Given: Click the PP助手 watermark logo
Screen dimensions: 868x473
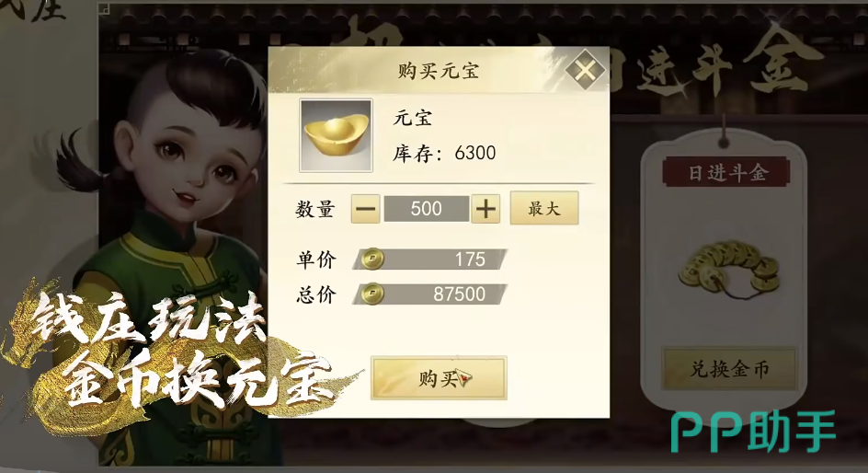Looking at the screenshot, I should tap(753, 432).
